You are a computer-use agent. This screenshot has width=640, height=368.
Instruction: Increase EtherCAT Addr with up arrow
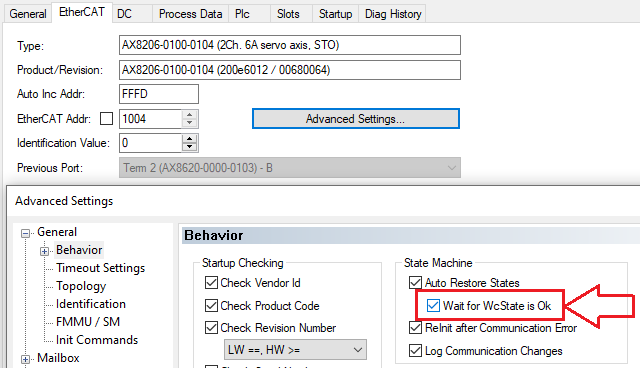point(189,115)
